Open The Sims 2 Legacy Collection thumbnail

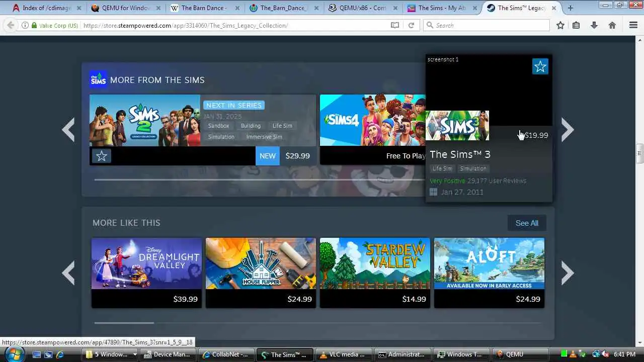(145, 120)
